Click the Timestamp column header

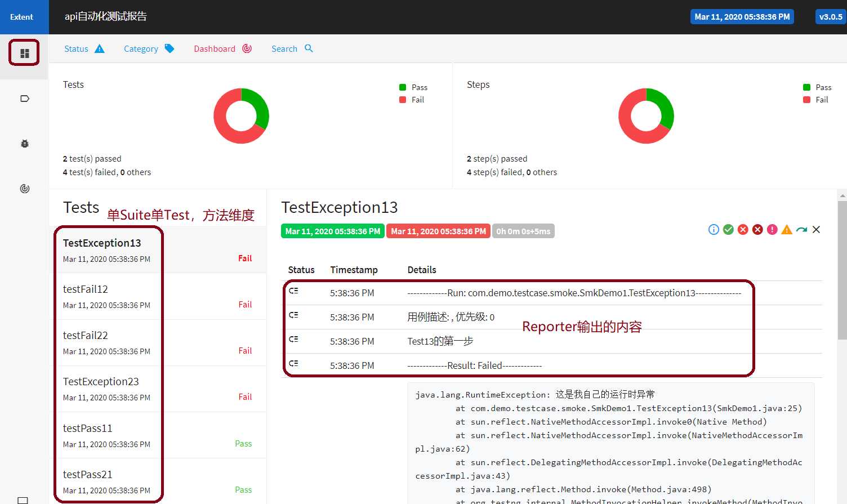tap(354, 270)
